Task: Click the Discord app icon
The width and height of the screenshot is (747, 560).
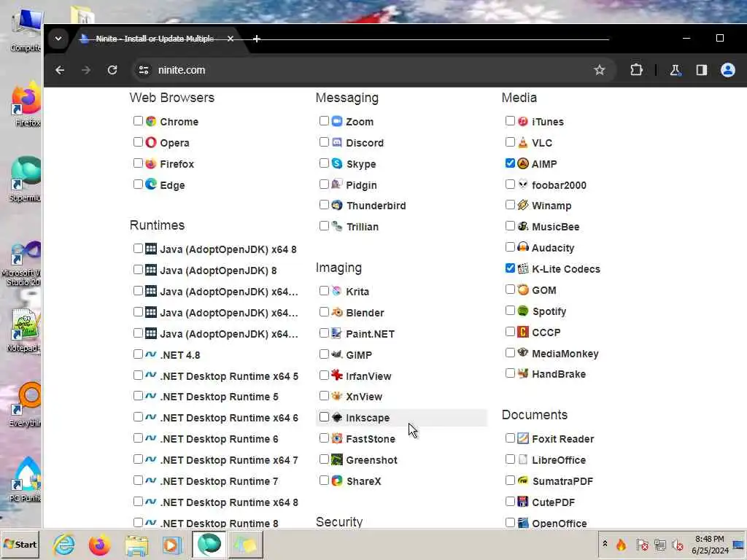Action: point(337,142)
